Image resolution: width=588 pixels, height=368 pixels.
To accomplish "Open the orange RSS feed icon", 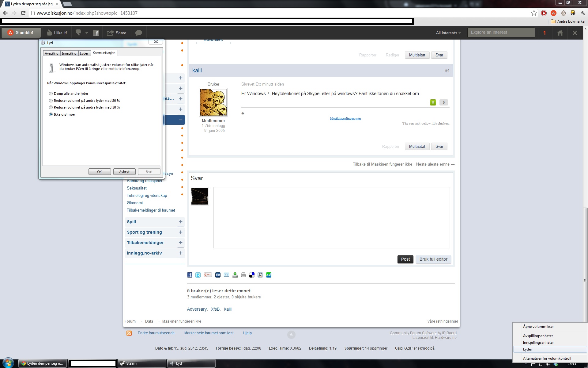I will [x=129, y=333].
